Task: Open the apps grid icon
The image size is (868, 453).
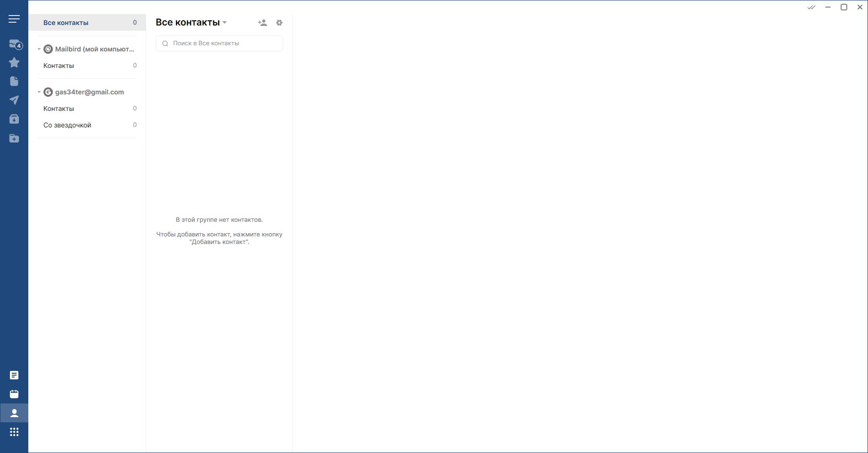Action: pyautogui.click(x=14, y=432)
